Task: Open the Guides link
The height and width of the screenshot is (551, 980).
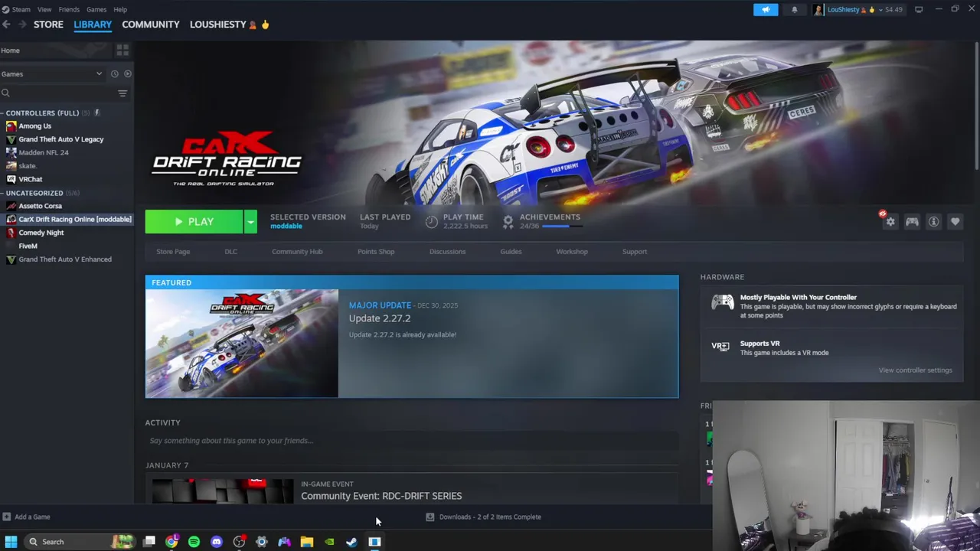Action: click(511, 251)
